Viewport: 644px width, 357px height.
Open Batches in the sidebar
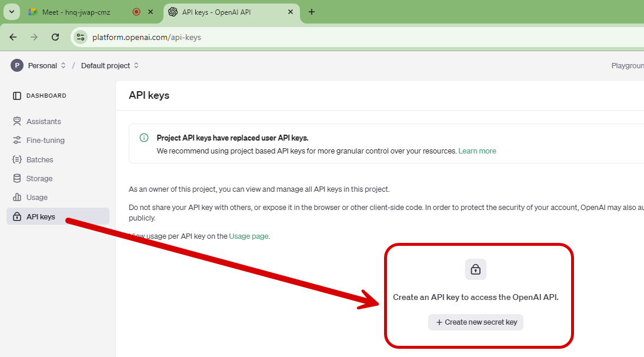tap(58, 159)
